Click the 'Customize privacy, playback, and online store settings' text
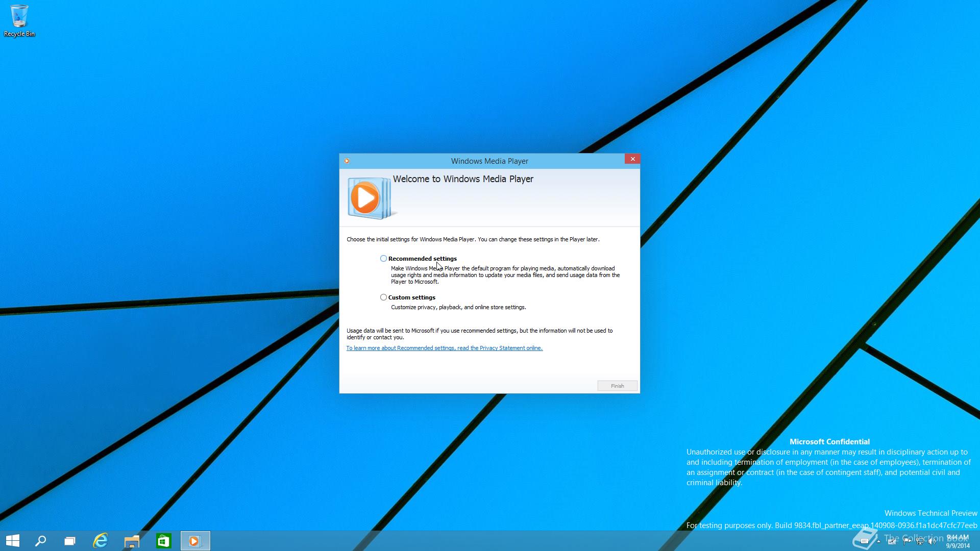The image size is (980, 551). (458, 307)
